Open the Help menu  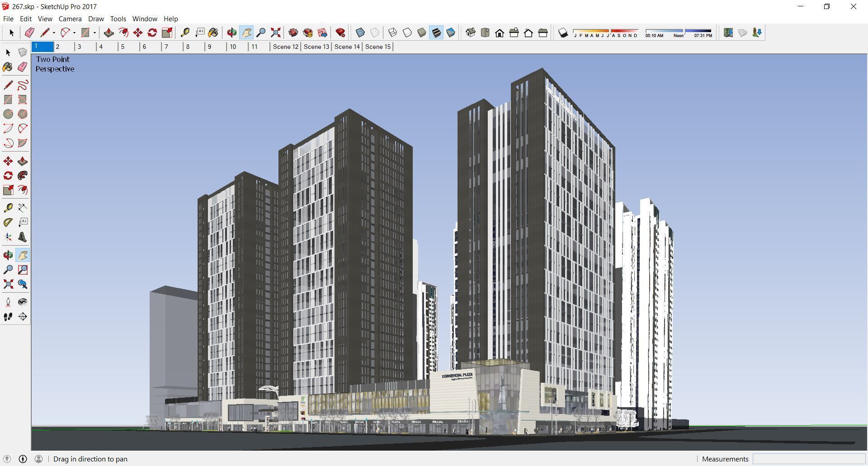coord(170,19)
